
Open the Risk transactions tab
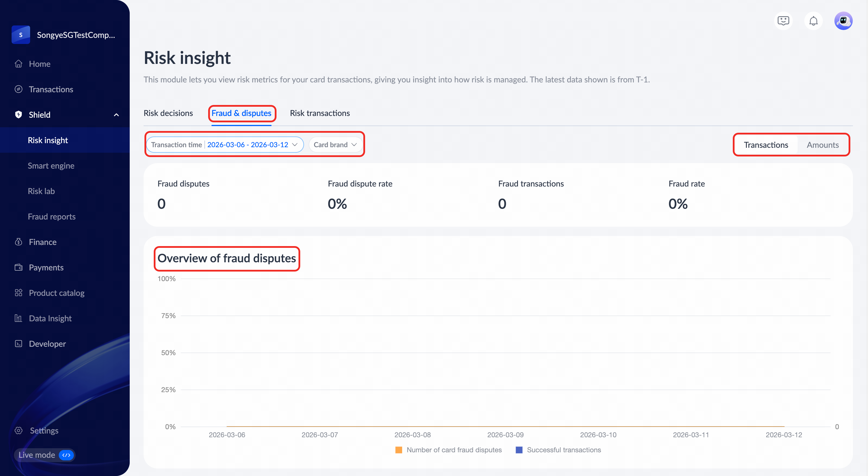[319, 113]
